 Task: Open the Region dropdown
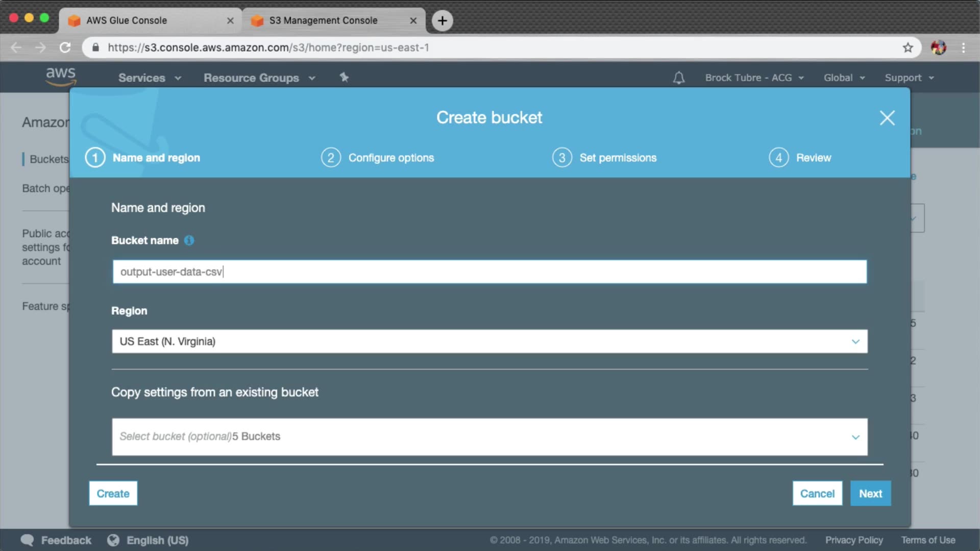[489, 341]
